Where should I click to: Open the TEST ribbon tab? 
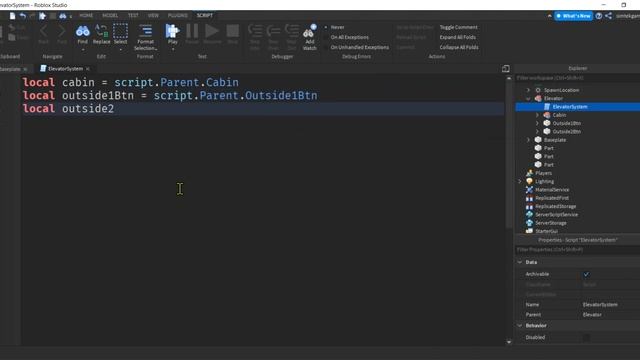pyautogui.click(x=133, y=16)
